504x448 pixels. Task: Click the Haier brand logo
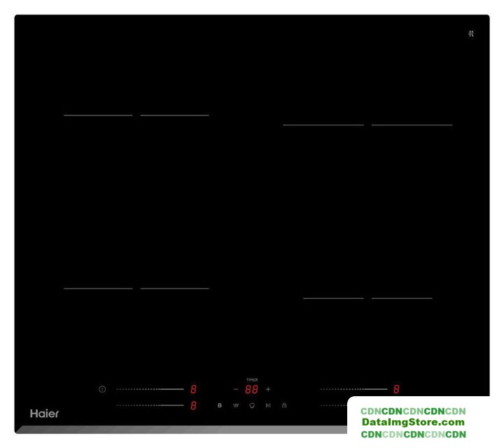click(x=44, y=413)
